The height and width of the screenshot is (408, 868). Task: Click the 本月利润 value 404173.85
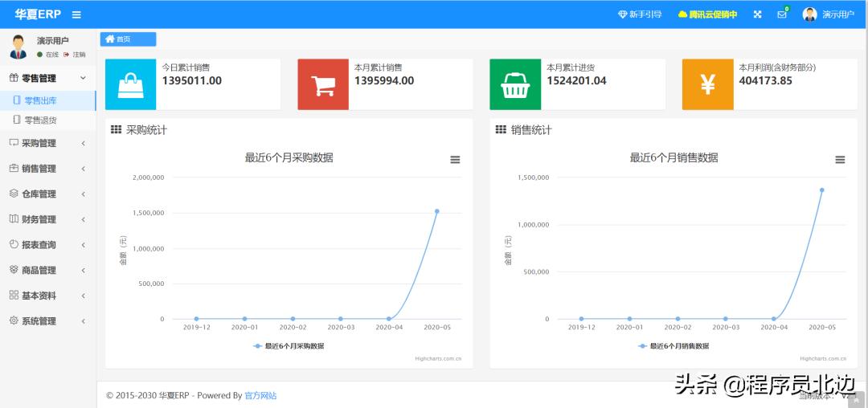[766, 80]
